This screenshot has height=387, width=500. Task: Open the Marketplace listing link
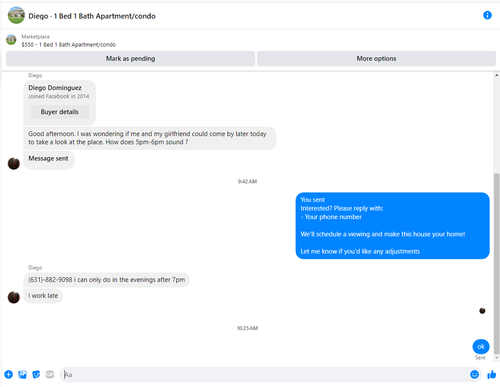(69, 41)
